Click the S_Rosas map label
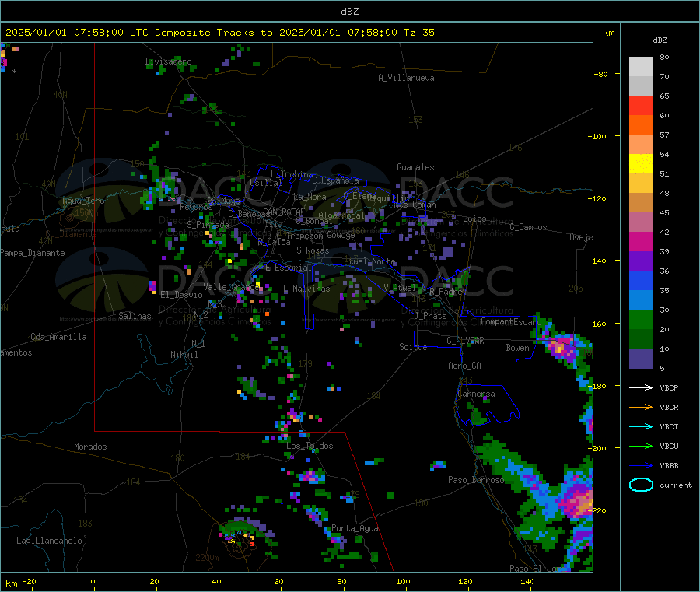 pyautogui.click(x=313, y=250)
